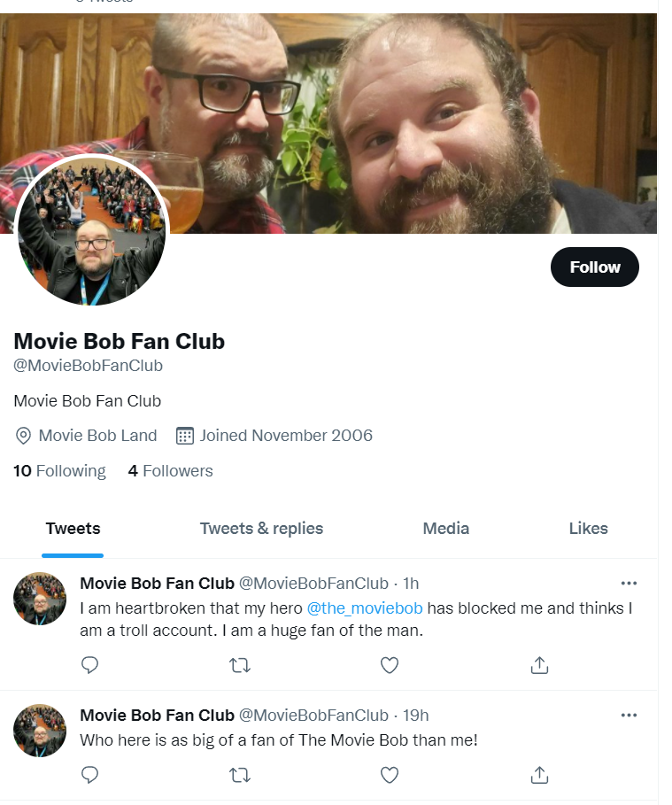The width and height of the screenshot is (672, 805).
Task: Share the heartbroken hero tweet
Action: coord(539,665)
